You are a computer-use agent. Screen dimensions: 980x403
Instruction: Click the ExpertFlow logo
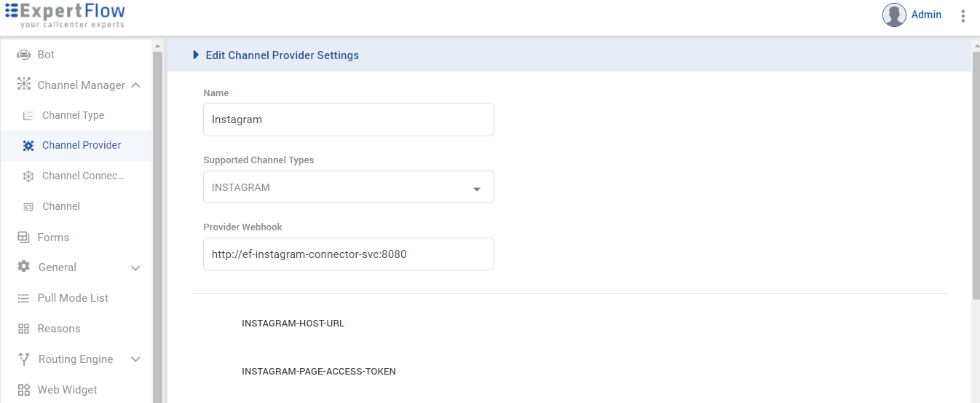[x=65, y=15]
